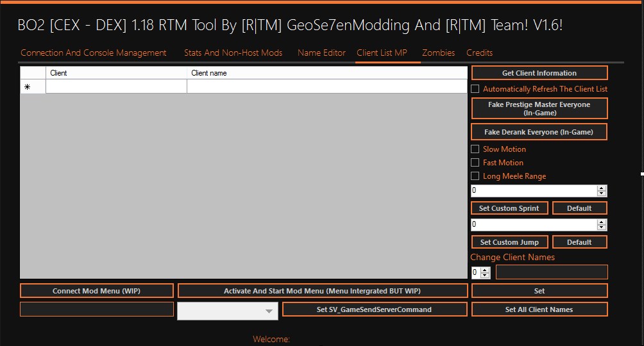This screenshot has width=644, height=346.
Task: Click the client name text field
Action: point(552,272)
